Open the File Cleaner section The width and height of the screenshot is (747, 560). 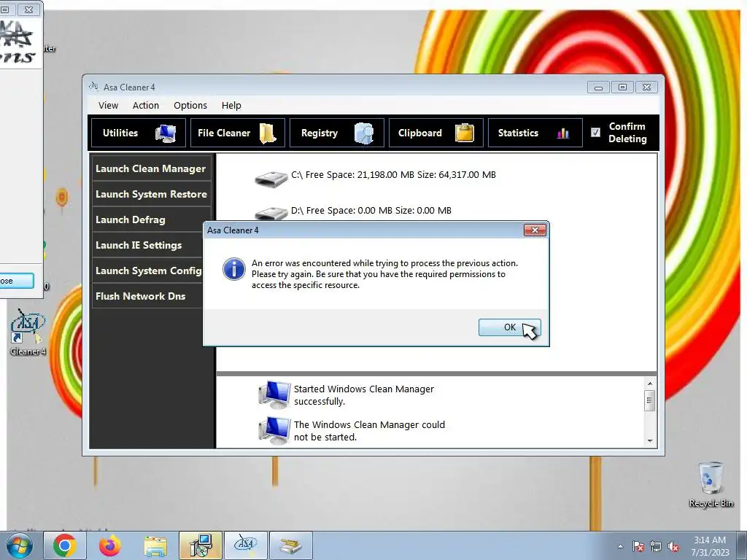237,133
